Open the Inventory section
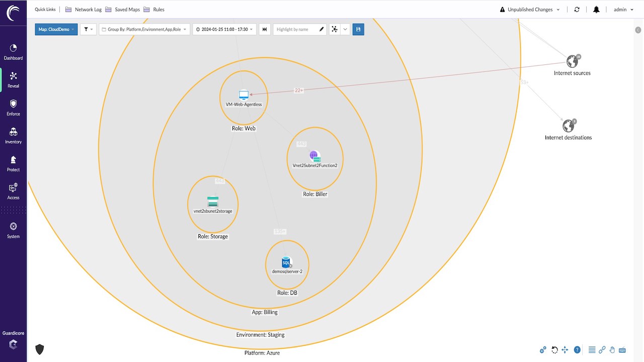Image resolution: width=644 pixels, height=362 pixels. point(13,136)
